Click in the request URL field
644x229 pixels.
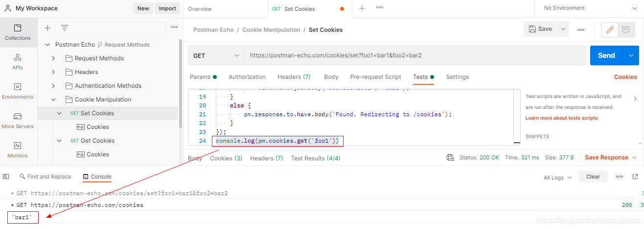[415, 55]
